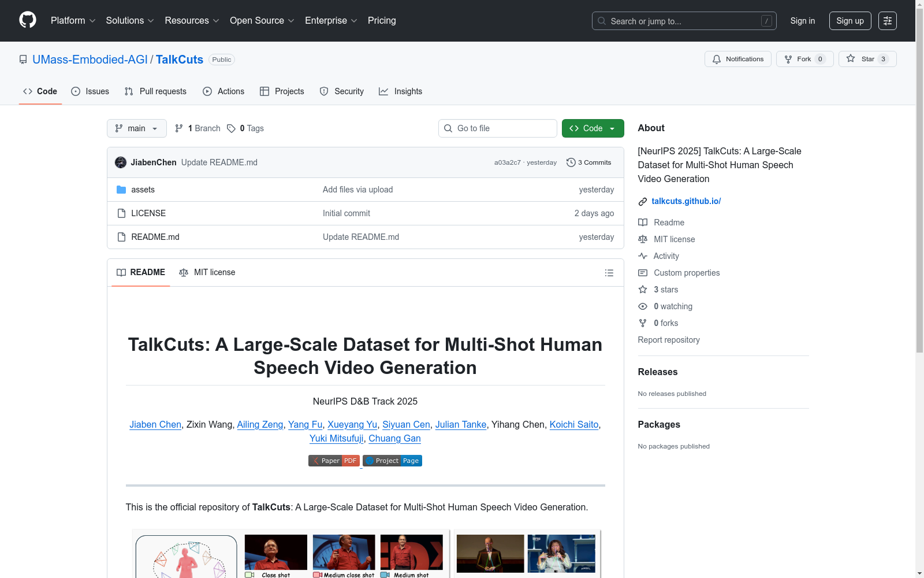Click the LICENSE file icon

(x=121, y=213)
